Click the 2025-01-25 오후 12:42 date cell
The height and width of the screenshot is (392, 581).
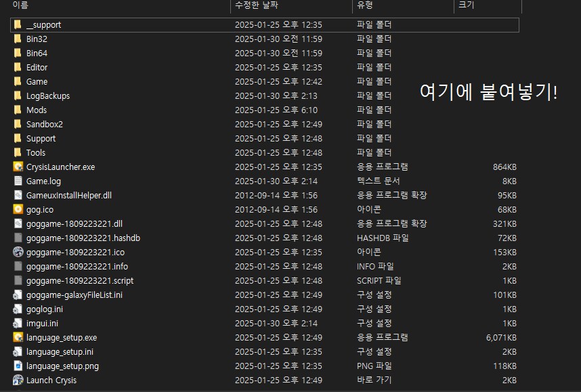(x=278, y=81)
